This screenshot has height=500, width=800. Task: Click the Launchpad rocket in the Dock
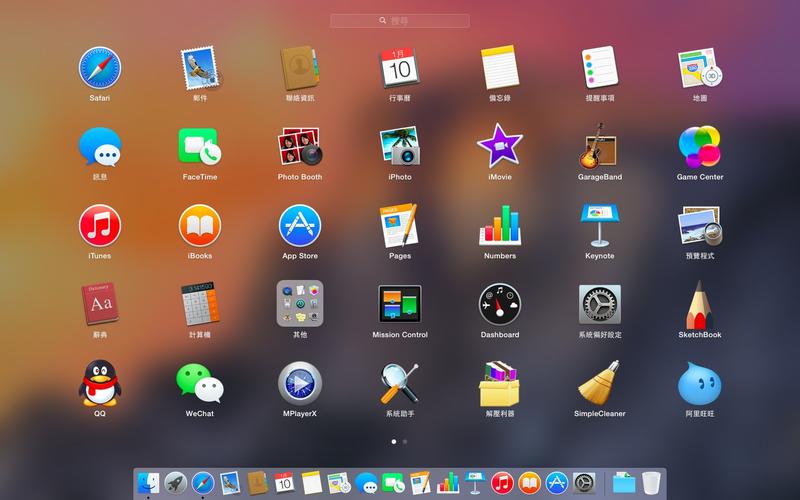tap(176, 483)
